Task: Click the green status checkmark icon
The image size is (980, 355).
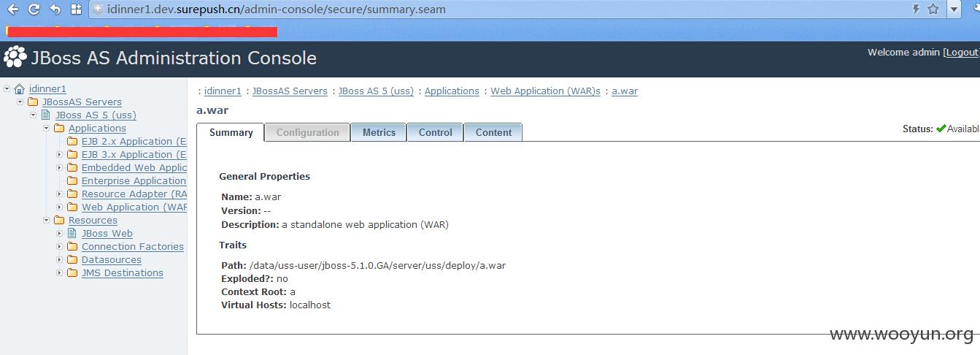Action: click(x=941, y=129)
